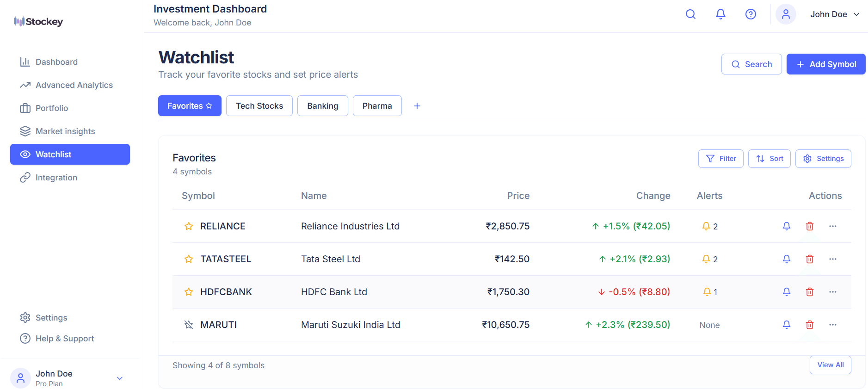The height and width of the screenshot is (389, 868).
Task: Set alert bell action for RELIANCE
Action: [787, 226]
